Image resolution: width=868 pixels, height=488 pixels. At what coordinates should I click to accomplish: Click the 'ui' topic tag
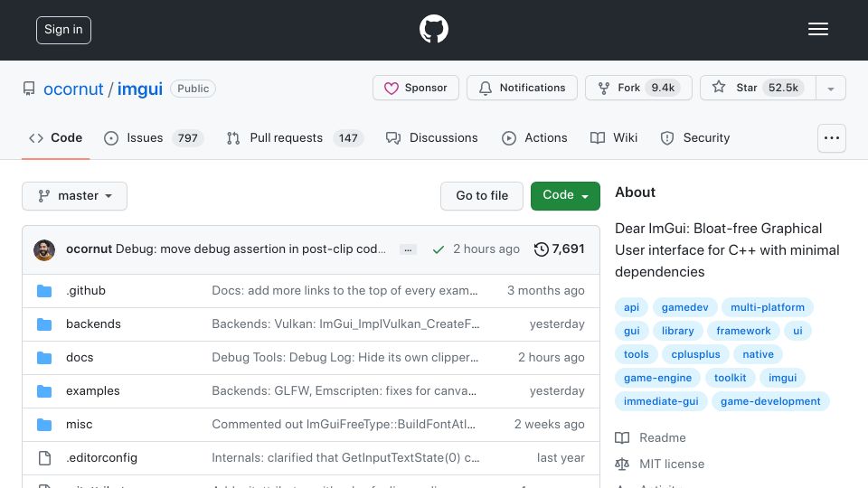coord(797,331)
